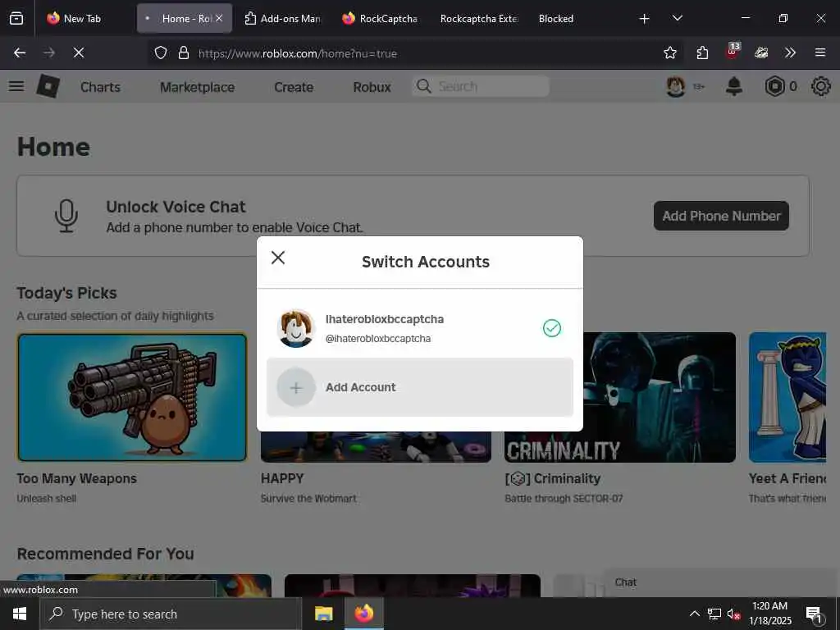
Task: Switch to the Rockcaptcha Extension tab
Action: pos(479,18)
